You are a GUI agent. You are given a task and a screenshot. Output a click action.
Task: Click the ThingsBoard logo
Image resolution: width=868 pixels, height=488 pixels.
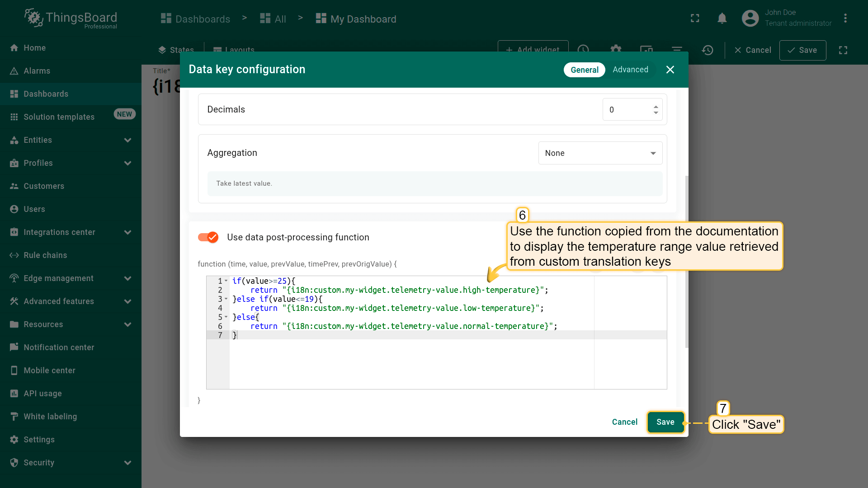point(71,19)
